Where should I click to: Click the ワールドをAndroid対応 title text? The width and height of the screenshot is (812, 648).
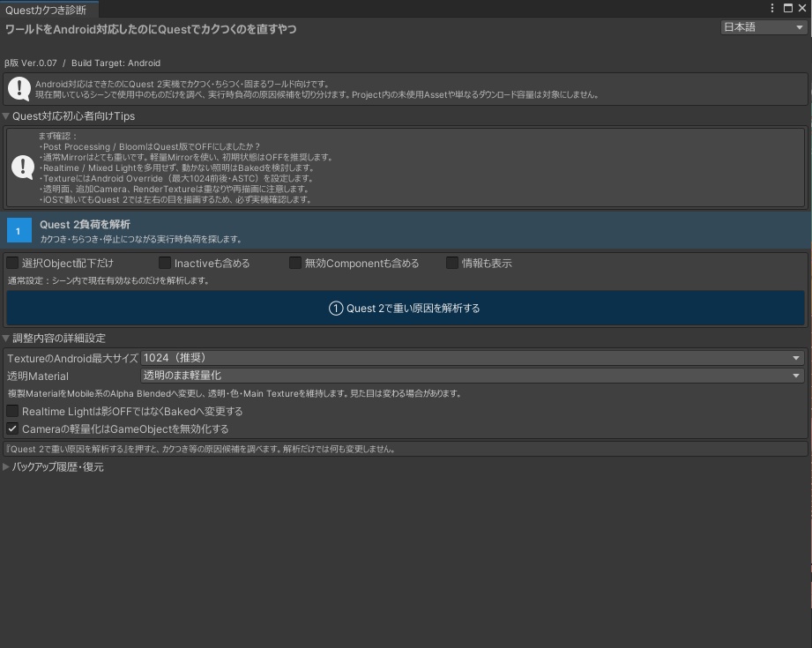[x=151, y=29]
